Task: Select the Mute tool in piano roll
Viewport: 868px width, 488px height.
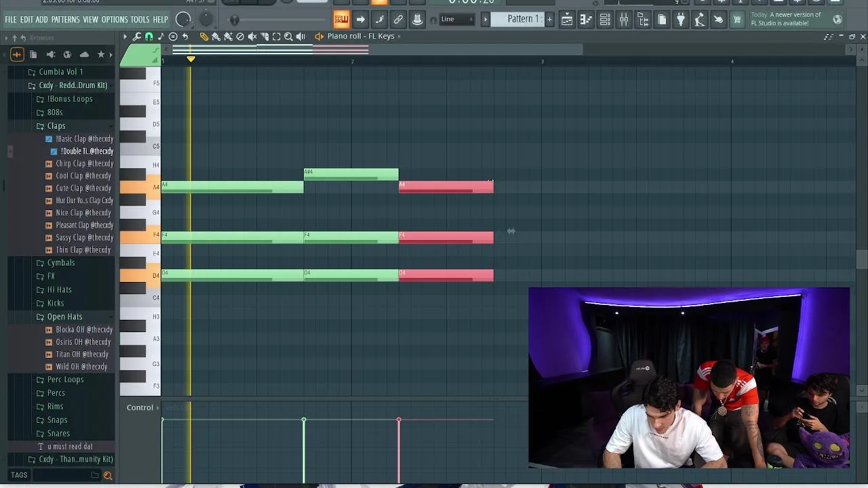Action: tap(252, 37)
